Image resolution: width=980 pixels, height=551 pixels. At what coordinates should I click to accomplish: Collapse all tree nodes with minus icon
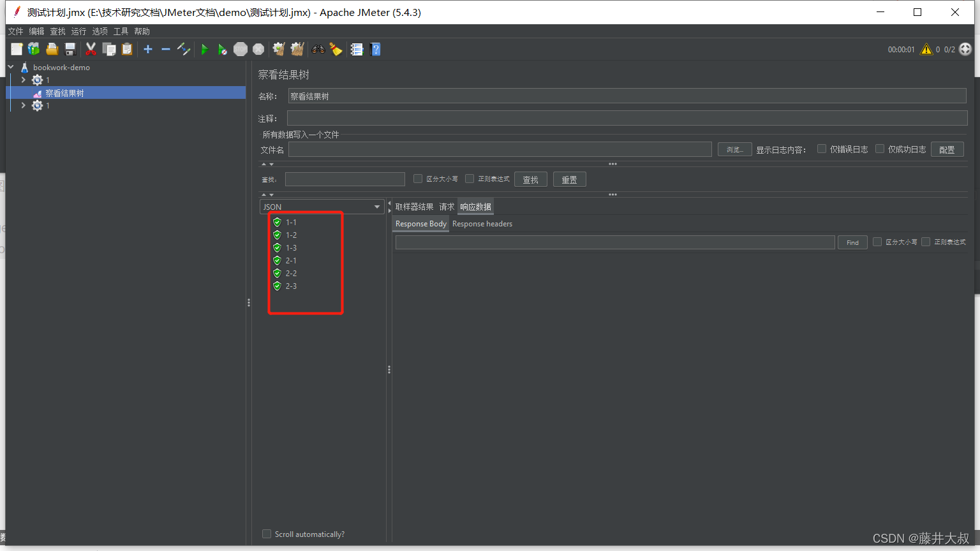pyautogui.click(x=166, y=49)
